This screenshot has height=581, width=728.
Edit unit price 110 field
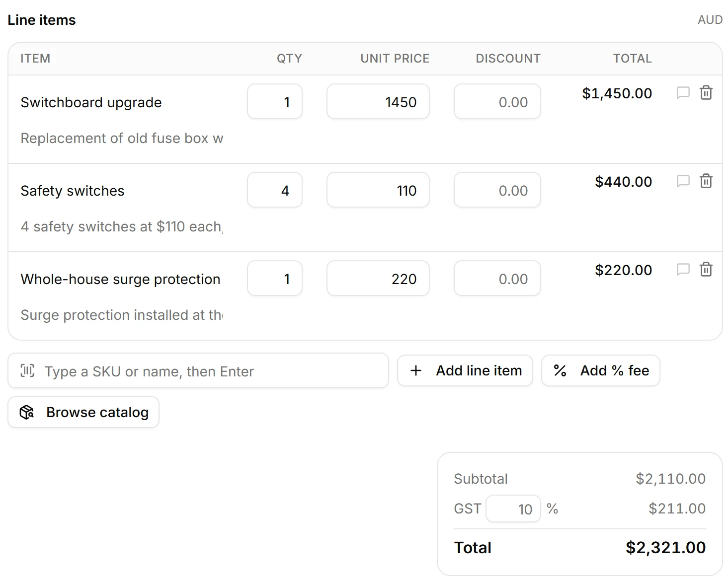coord(378,190)
